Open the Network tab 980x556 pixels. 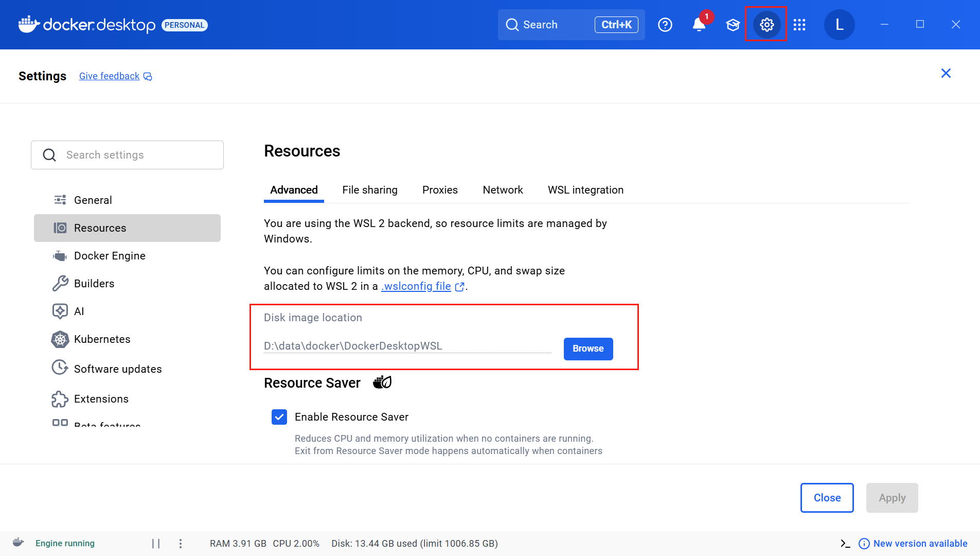coord(503,190)
